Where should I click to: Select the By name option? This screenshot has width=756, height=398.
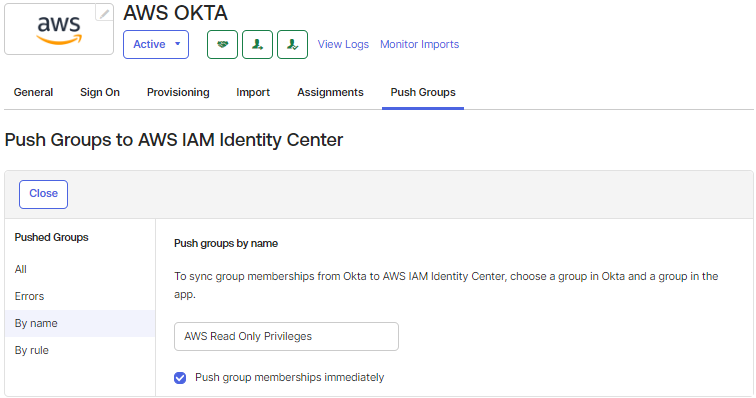pyautogui.click(x=80, y=323)
